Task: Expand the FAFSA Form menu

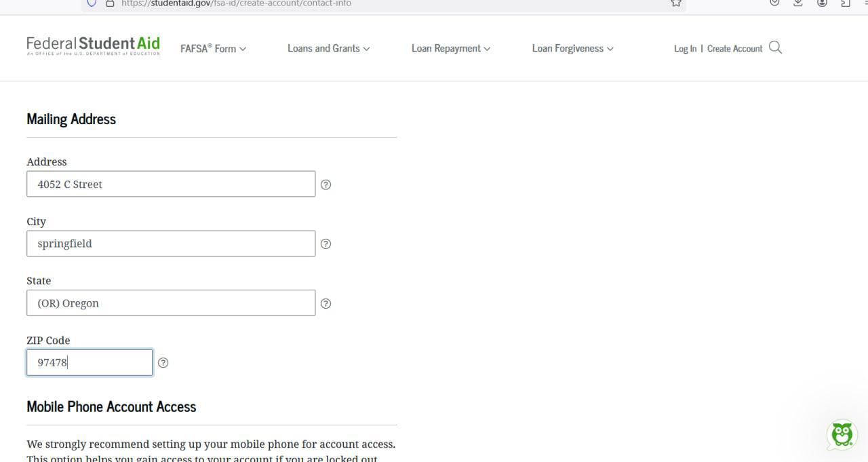Action: 213,49
